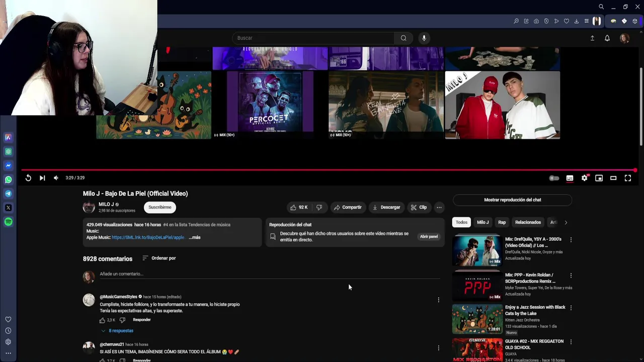Focus the Añade un comentario field
Screen dimensions: 644x362
coord(270,274)
